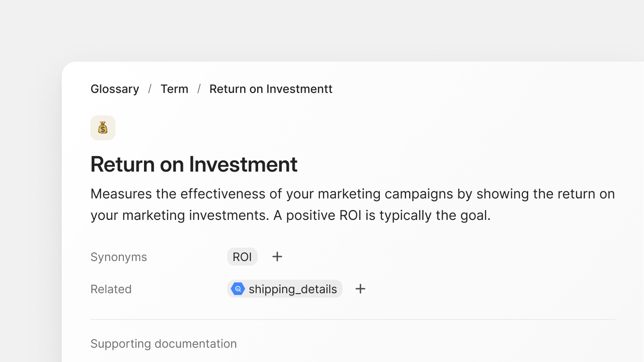
Task: Select the Return on Investmentt breadcrumb
Action: tap(271, 89)
